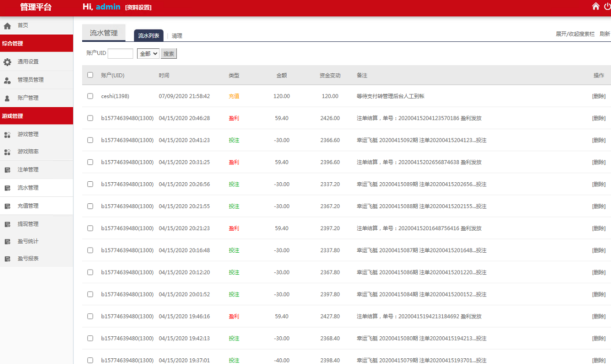Viewport: 611px width, 364px height.
Task: Click the 管理员管理 sidebar icon
Action: pyautogui.click(x=8, y=80)
